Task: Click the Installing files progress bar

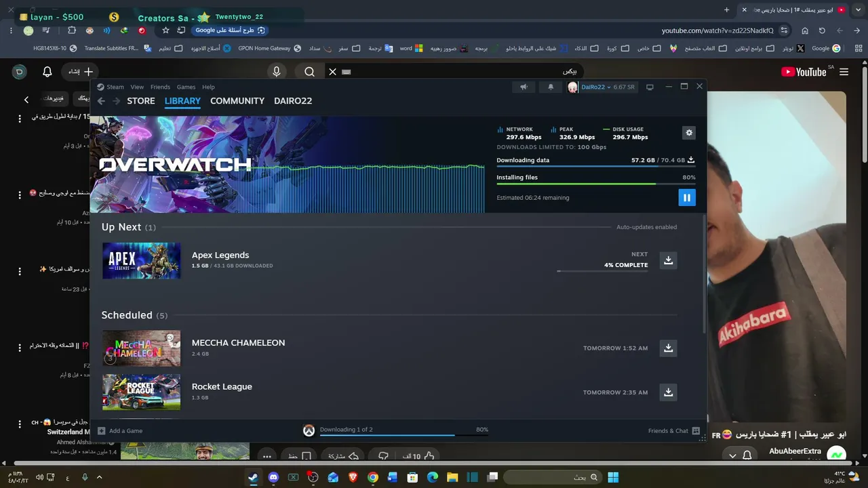Action: [x=596, y=184]
